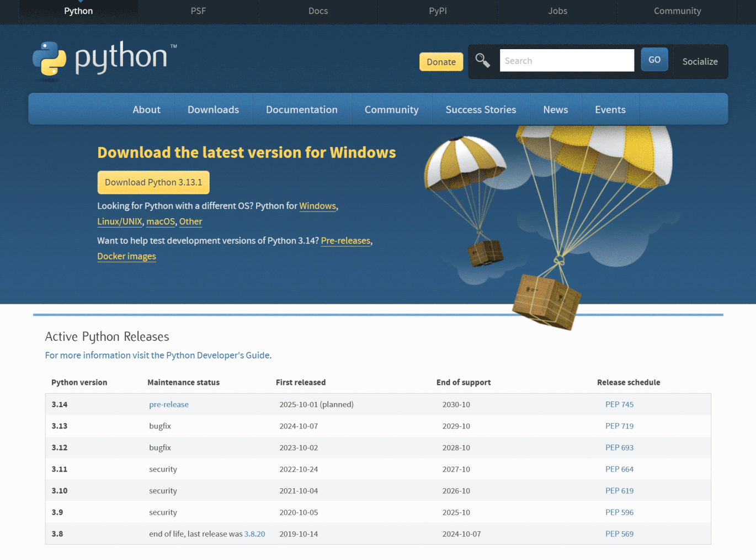
Task: Open Python downloads for macOS
Action: coord(160,221)
